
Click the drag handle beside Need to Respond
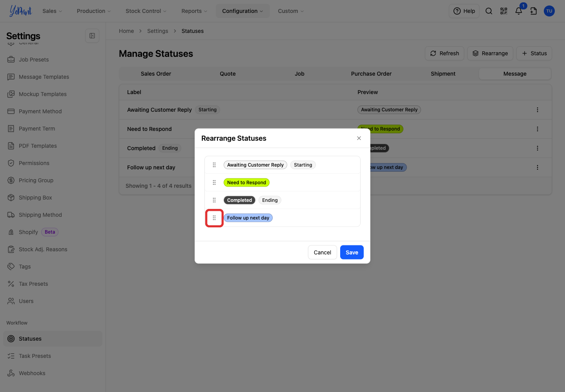214,183
